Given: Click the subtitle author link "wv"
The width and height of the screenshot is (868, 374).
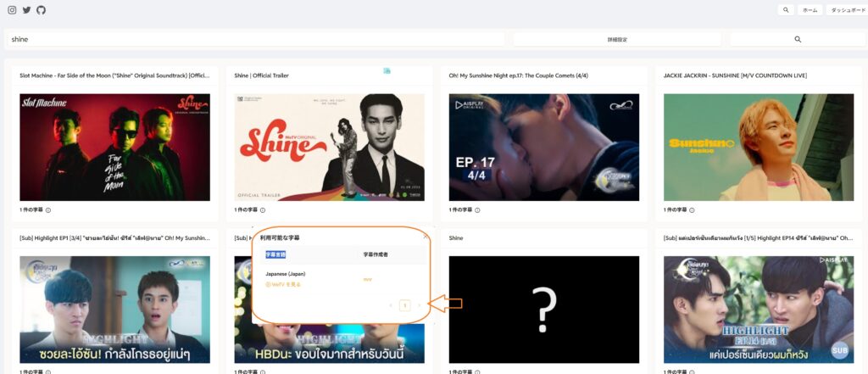Looking at the screenshot, I should [368, 279].
